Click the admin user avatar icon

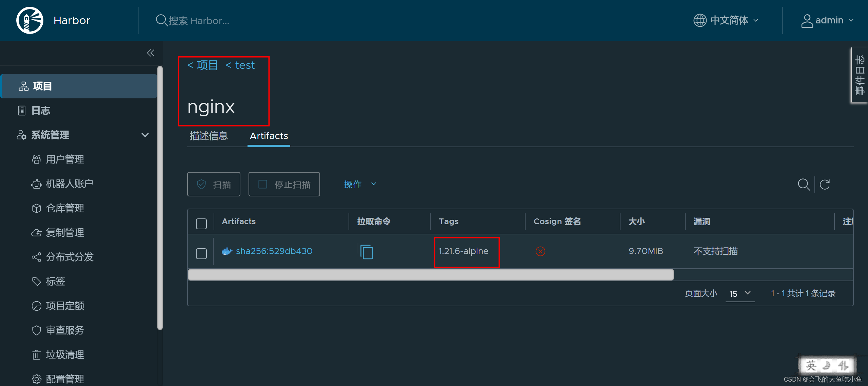807,21
